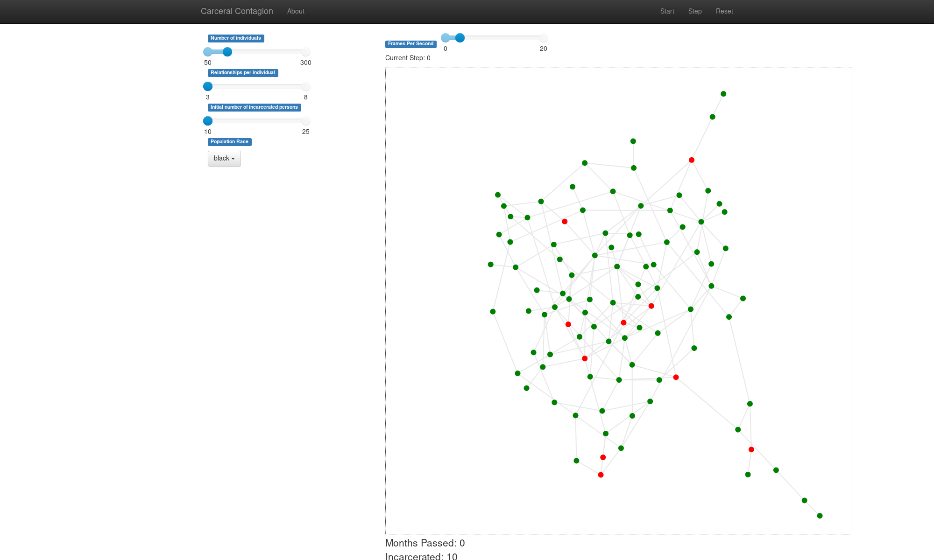Click the Frames Per Second label badge
934x560 pixels.
pos(410,44)
